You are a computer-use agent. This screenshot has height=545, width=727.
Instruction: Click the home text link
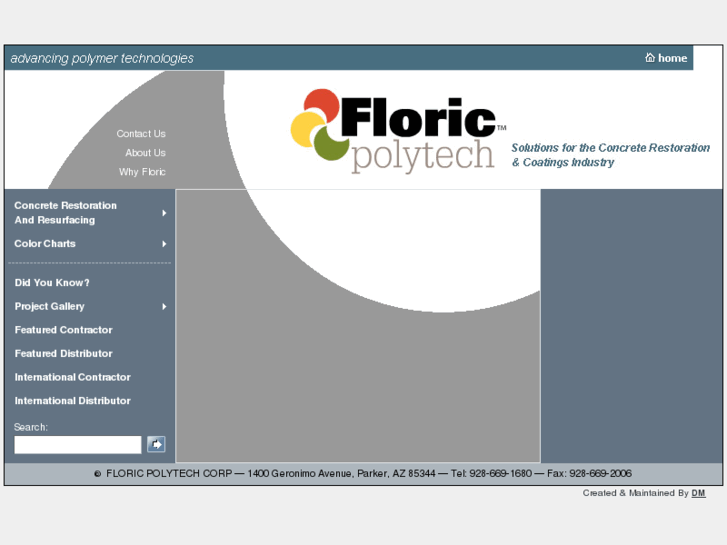(x=672, y=58)
